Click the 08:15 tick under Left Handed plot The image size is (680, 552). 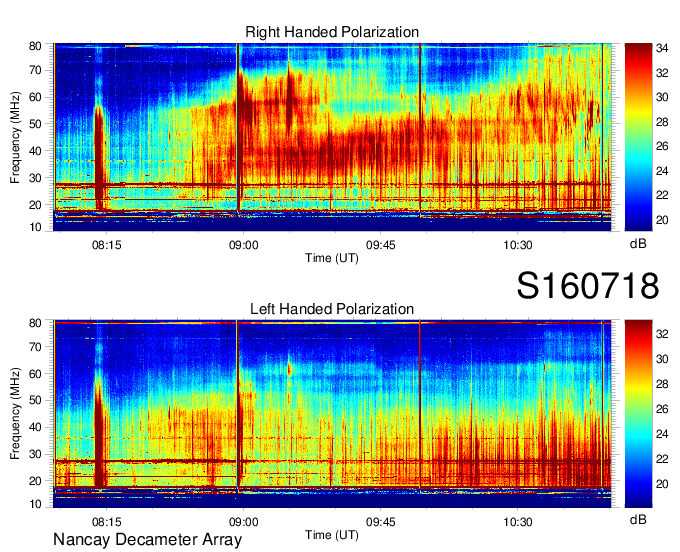[x=106, y=522]
